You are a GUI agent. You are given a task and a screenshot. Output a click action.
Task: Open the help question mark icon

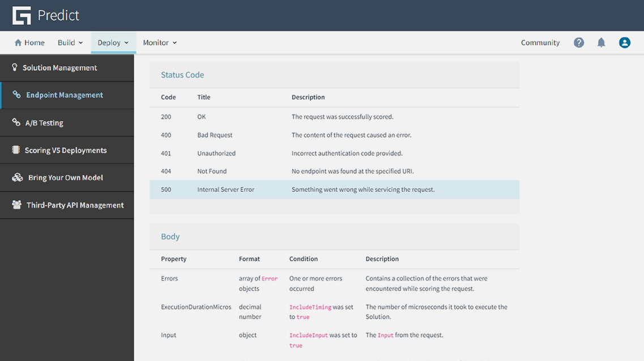(578, 42)
